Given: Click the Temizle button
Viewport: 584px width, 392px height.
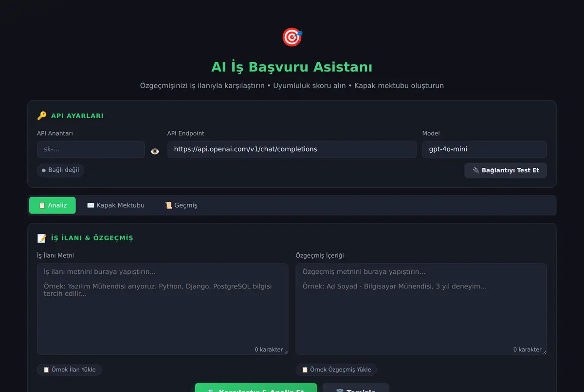Looking at the screenshot, I should pos(356,388).
